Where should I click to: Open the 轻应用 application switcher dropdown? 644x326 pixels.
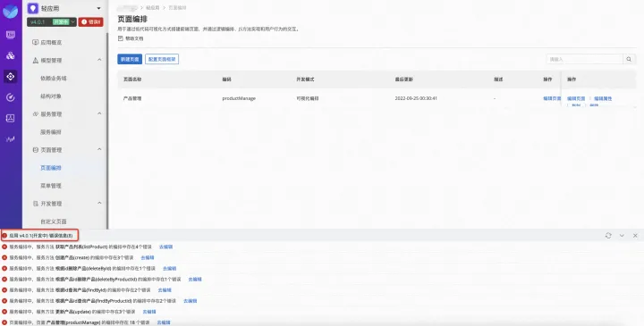[x=98, y=8]
